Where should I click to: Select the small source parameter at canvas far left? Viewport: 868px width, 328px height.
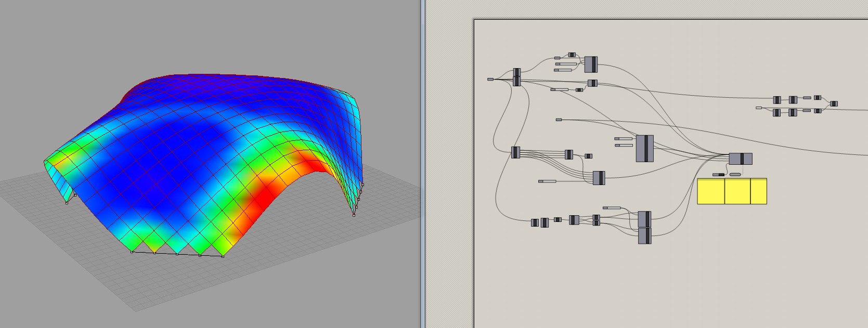click(x=490, y=80)
